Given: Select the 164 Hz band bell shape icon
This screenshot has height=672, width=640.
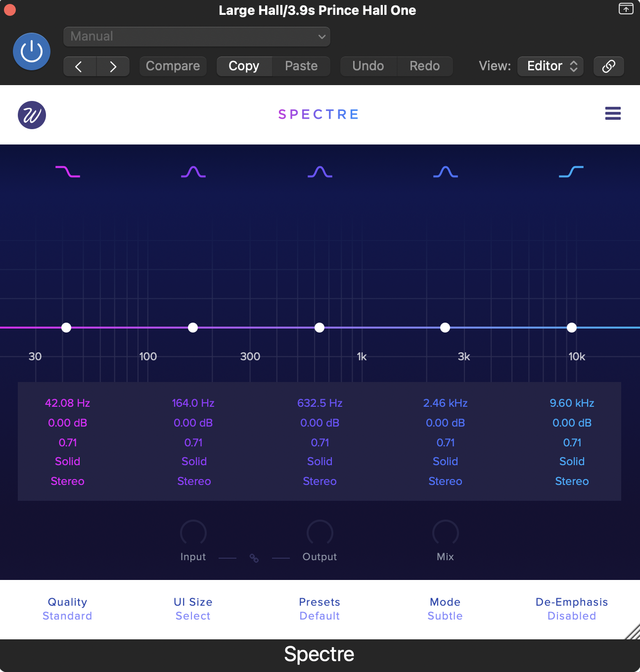Looking at the screenshot, I should pos(193,172).
